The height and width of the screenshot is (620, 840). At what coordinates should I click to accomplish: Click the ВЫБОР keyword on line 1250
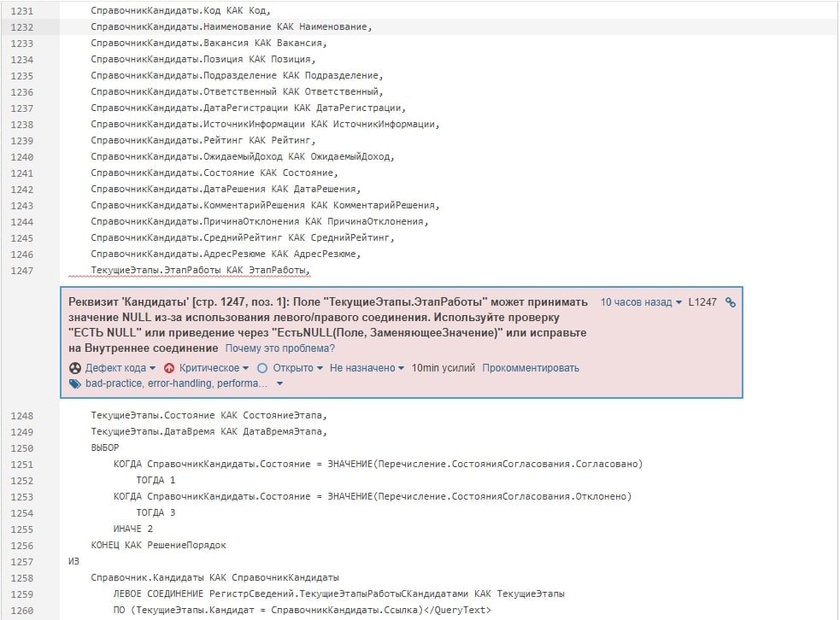tap(105, 447)
